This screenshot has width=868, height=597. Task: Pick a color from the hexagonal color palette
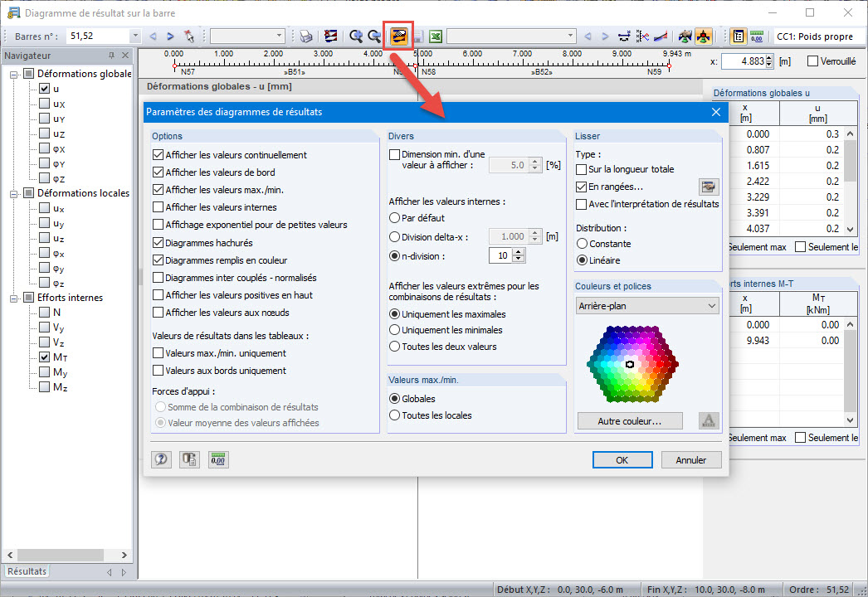pos(632,364)
